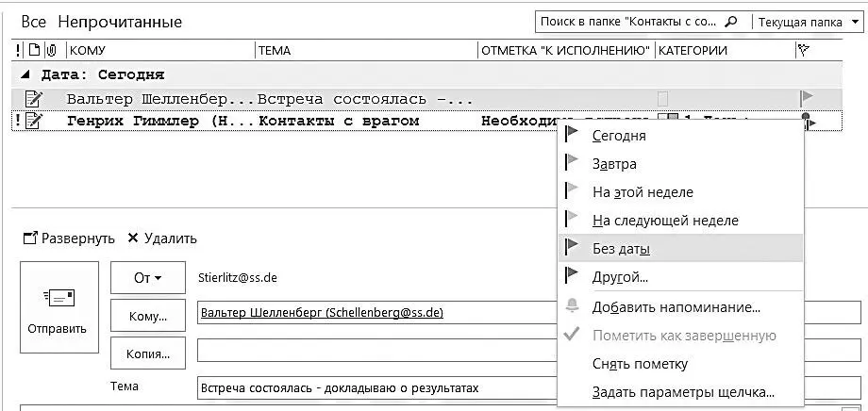Sort by the flag status column header

[803, 51]
